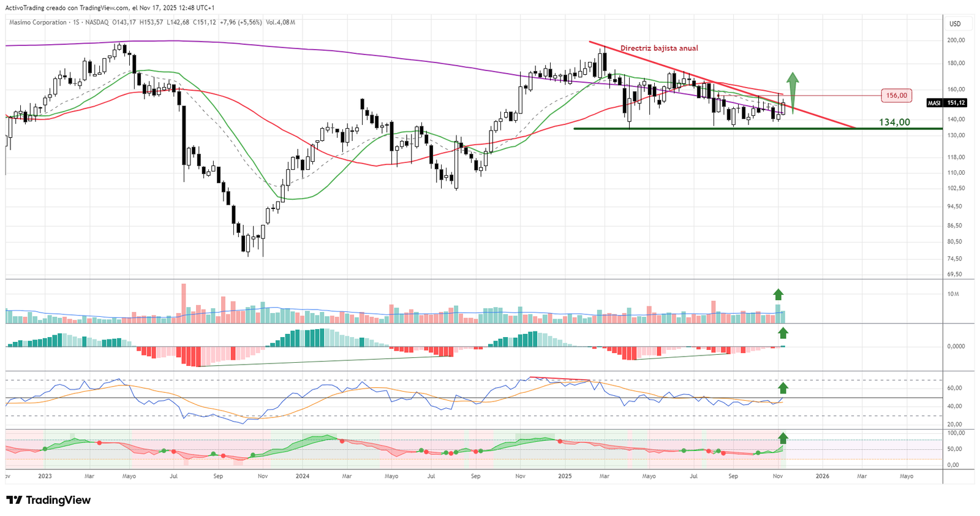The image size is (980, 516).
Task: Click the 200,00 label on price axis
Action: (x=956, y=40)
